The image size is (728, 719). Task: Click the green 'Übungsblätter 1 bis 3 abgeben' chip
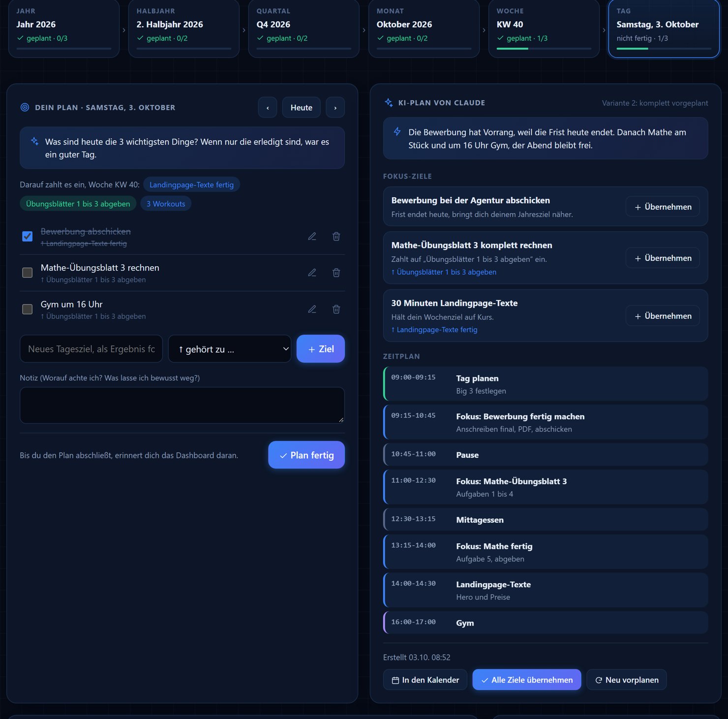[78, 204]
